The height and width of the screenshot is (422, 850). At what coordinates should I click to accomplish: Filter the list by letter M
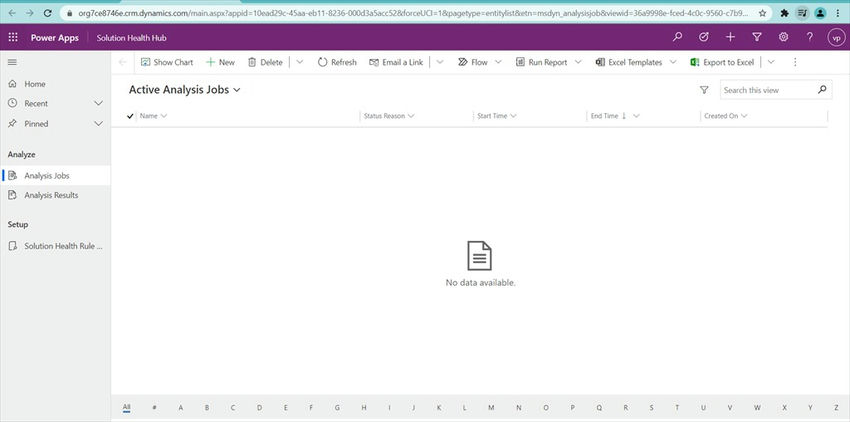coord(491,407)
